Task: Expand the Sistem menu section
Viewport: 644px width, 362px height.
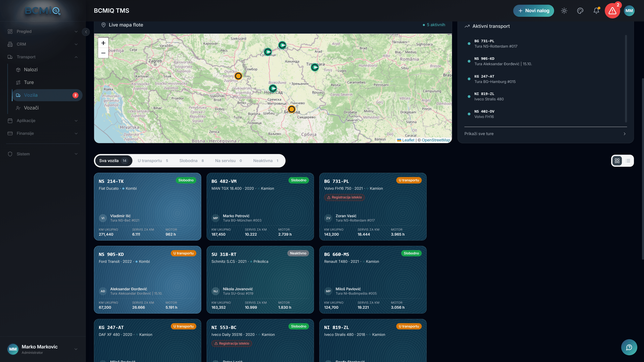Action: 43,154
